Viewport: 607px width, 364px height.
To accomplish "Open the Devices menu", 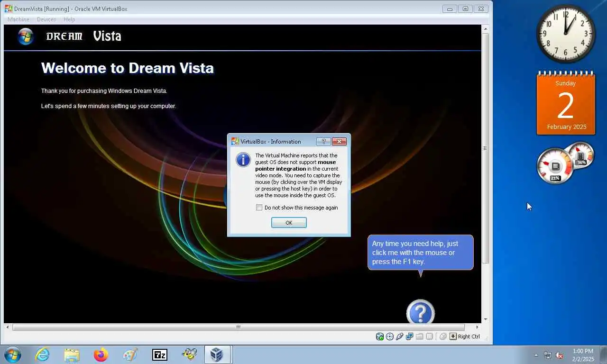I will (x=46, y=19).
